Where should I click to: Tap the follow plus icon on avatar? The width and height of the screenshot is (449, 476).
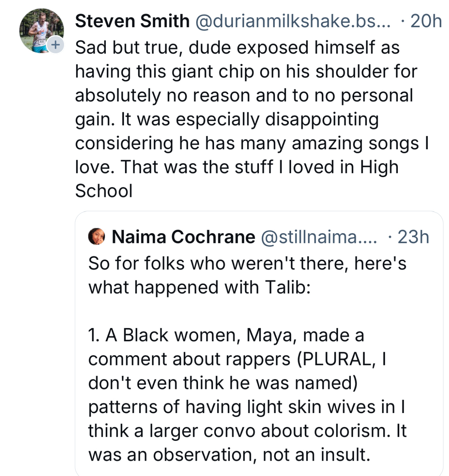[55, 45]
